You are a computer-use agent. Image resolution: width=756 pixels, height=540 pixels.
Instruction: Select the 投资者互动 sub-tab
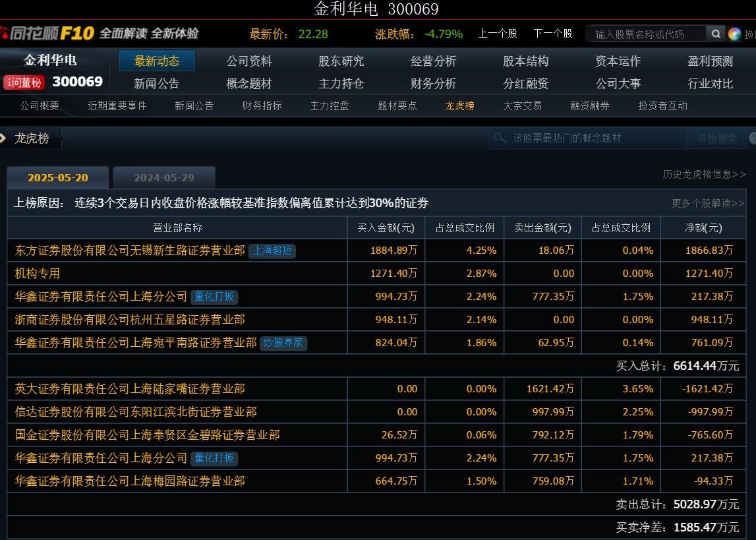point(662,105)
